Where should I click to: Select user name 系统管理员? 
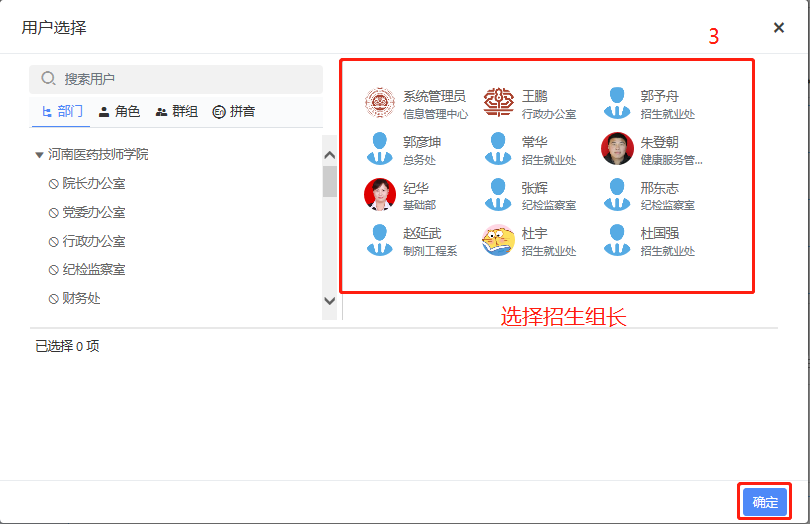tap(434, 96)
